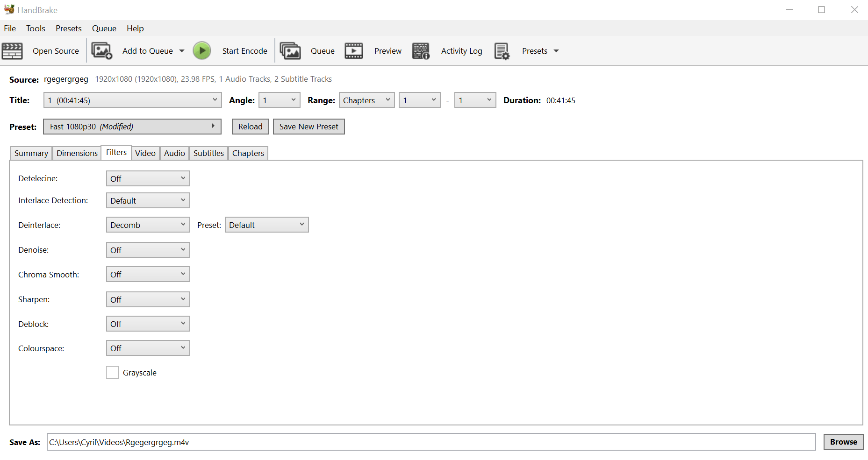The image size is (868, 460).
Task: Click the Preview film frame icon
Action: click(x=354, y=51)
